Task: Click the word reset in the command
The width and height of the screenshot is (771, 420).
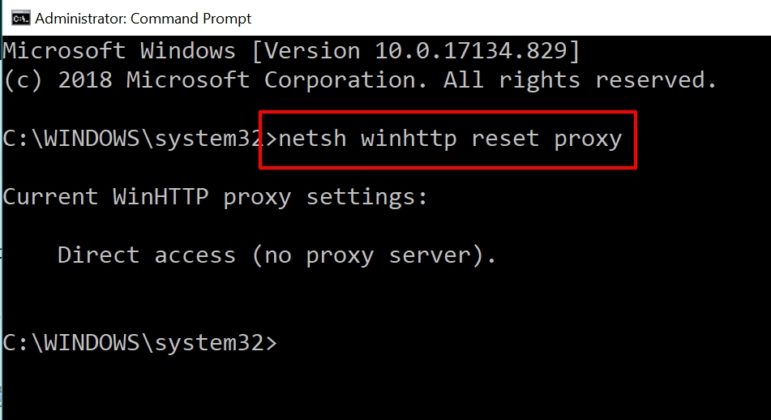Action: 505,138
